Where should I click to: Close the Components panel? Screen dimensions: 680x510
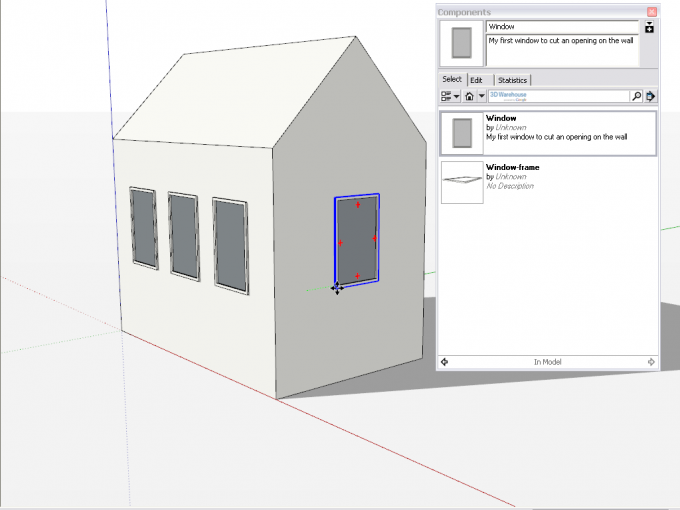(x=652, y=12)
